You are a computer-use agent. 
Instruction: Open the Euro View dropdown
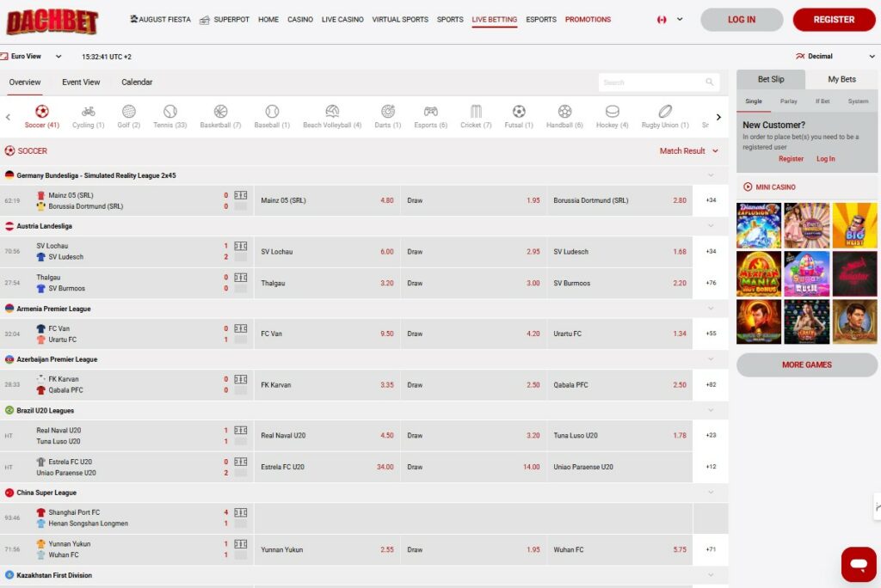(31, 56)
